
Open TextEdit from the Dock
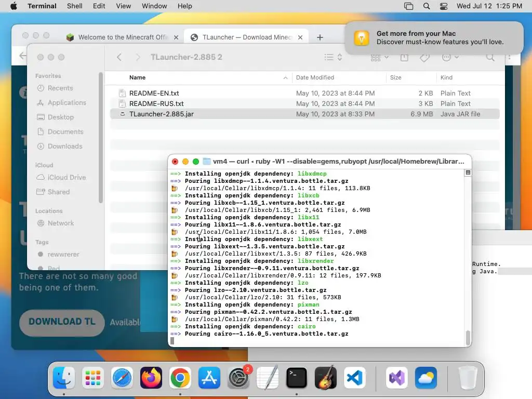click(268, 378)
